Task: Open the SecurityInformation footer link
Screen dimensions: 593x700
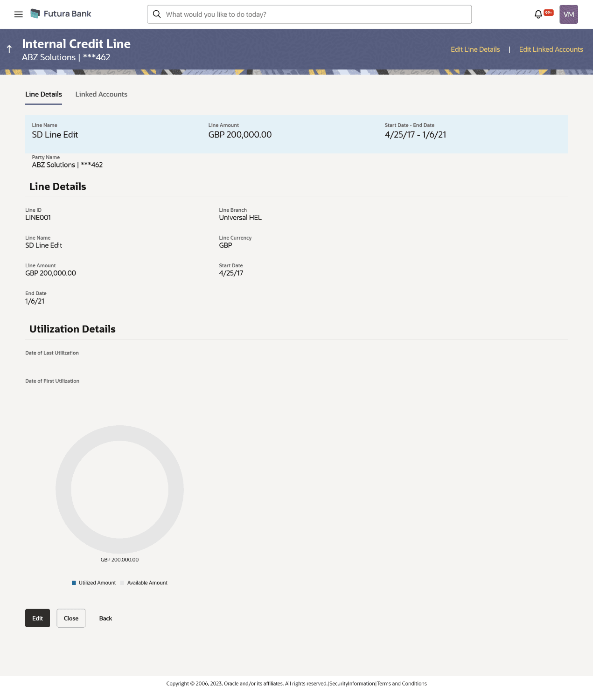Action: click(352, 684)
